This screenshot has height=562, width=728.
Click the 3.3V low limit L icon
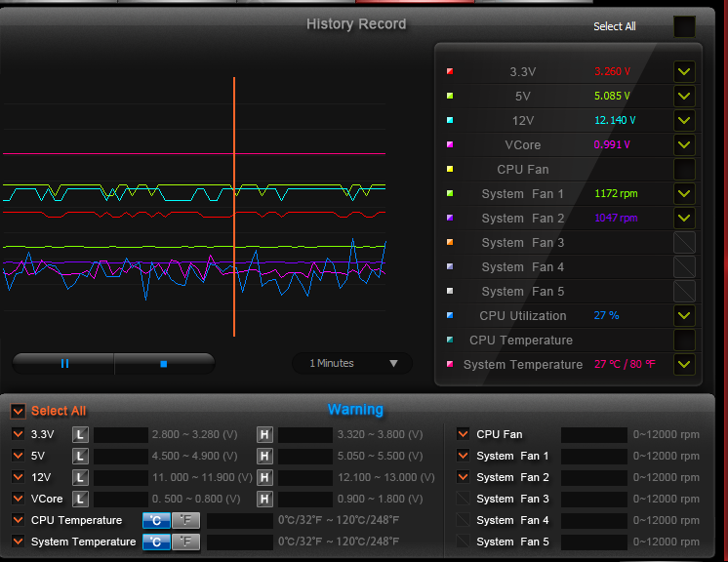[80, 435]
